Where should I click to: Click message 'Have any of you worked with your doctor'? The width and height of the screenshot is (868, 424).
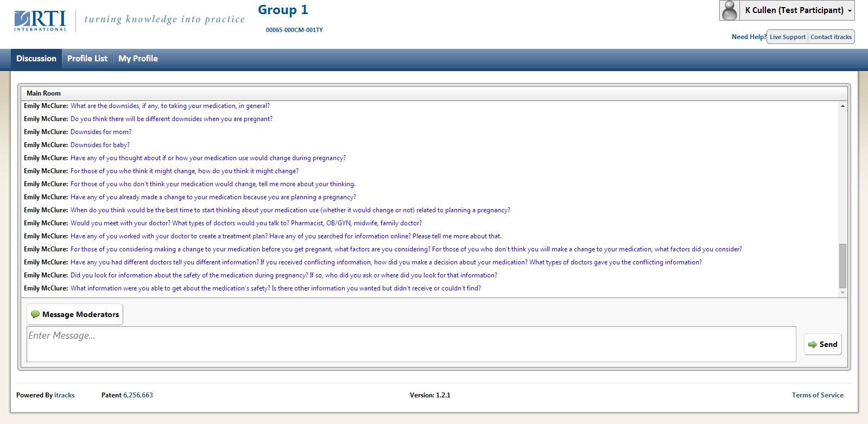click(x=286, y=236)
